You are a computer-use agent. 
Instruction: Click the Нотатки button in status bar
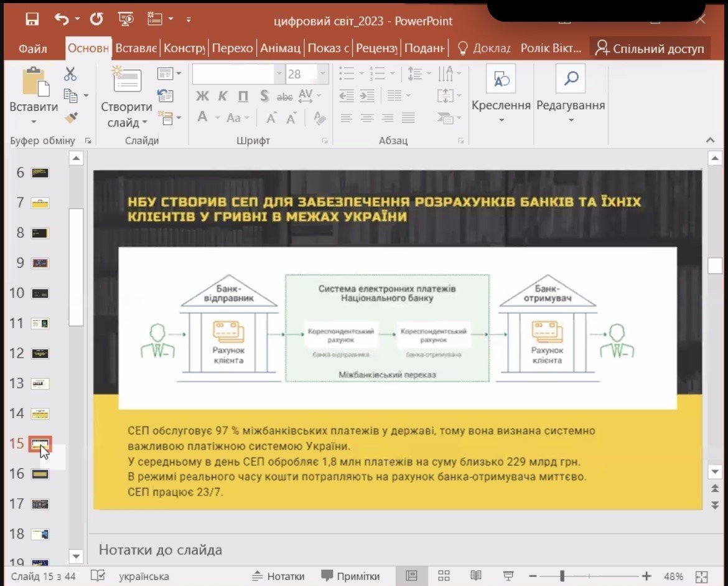click(278, 576)
